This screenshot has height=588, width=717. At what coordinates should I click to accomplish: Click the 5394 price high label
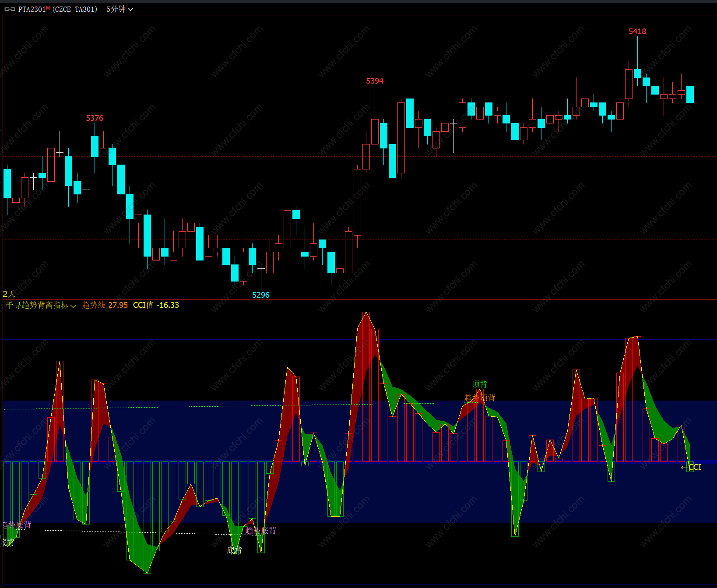(375, 81)
